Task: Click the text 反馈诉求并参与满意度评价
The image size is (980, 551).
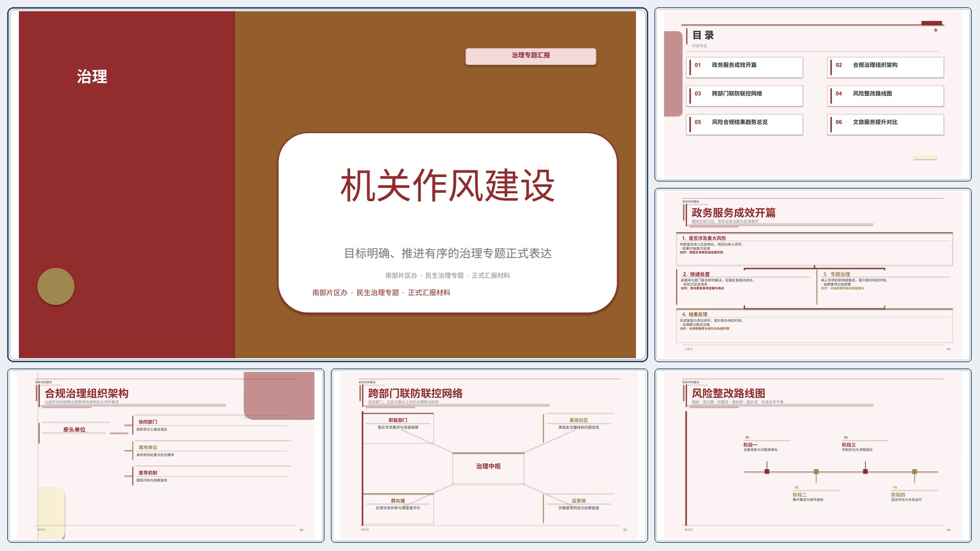Action: pos(398,508)
